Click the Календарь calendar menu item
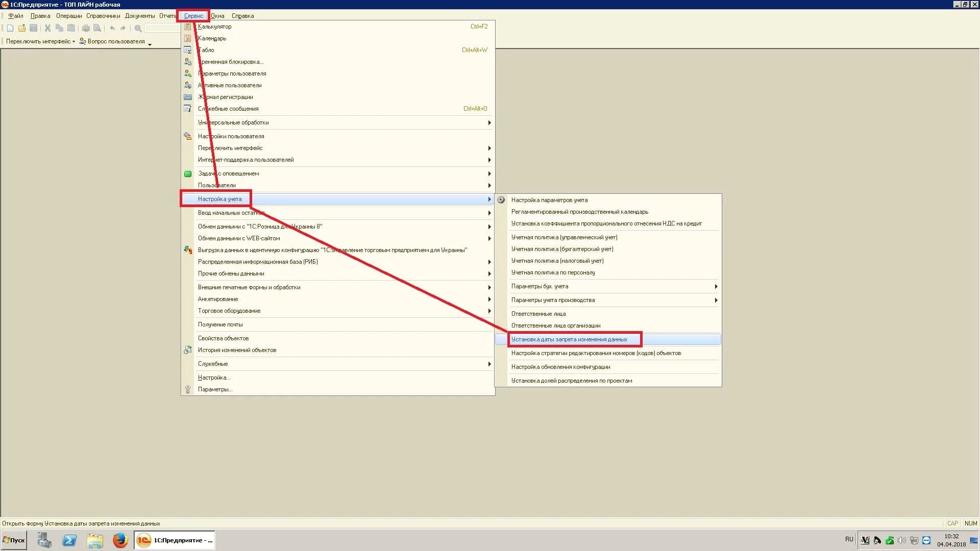980x551 pixels. point(212,38)
